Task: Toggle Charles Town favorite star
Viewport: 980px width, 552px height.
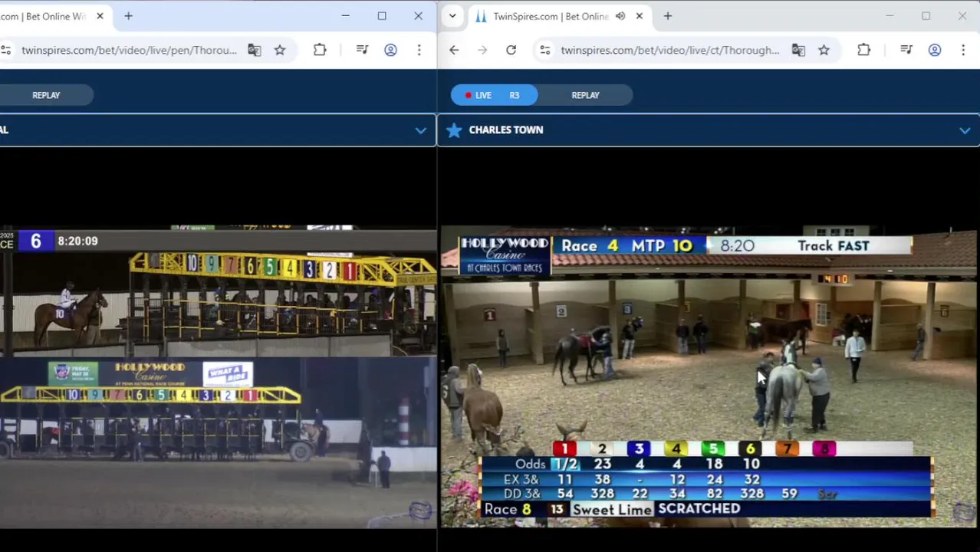Action: pyautogui.click(x=454, y=130)
